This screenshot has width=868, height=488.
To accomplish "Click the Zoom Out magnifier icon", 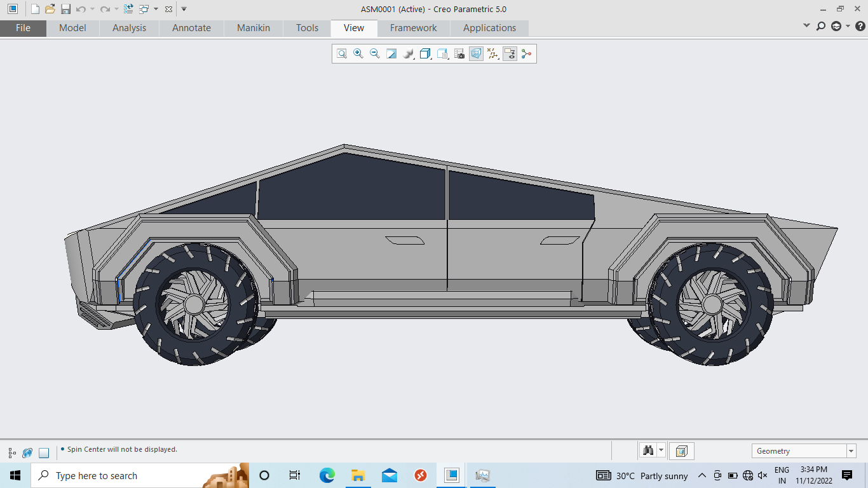I will point(375,54).
